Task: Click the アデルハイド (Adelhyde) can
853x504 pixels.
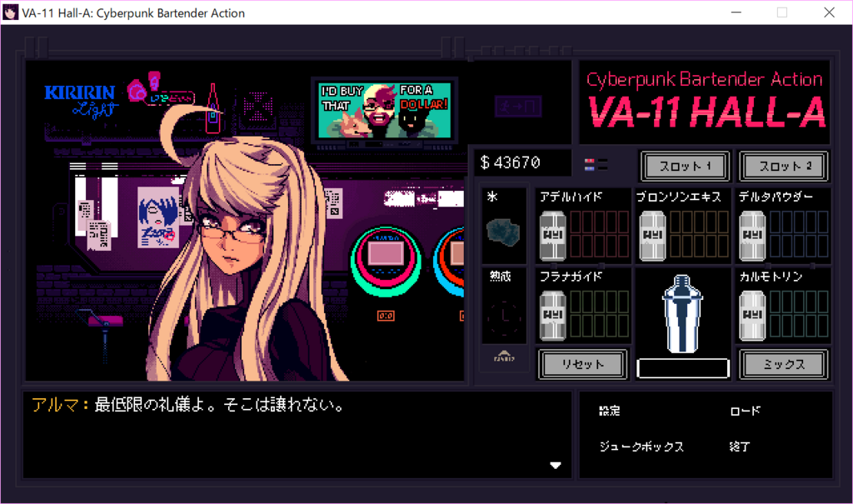Action: (553, 236)
